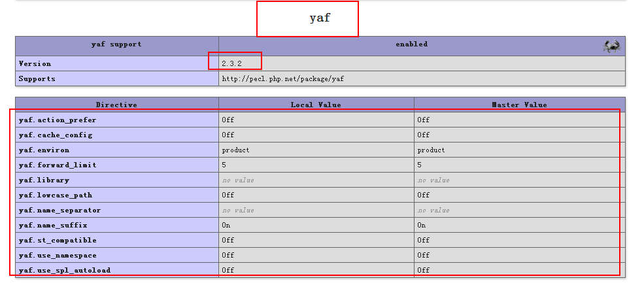Viewport: 644px width, 287px height.
Task: Select the yaf.action_prefer directive name
Action: (57, 120)
